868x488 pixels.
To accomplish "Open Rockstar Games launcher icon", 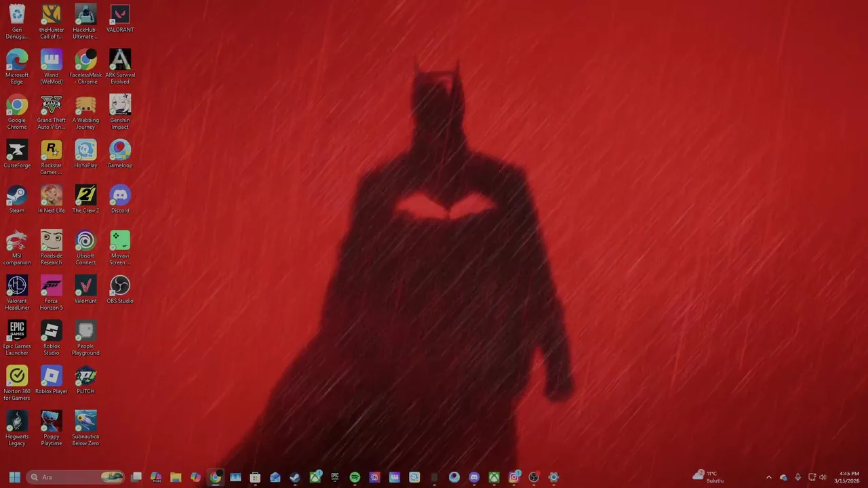I will (x=52, y=158).
